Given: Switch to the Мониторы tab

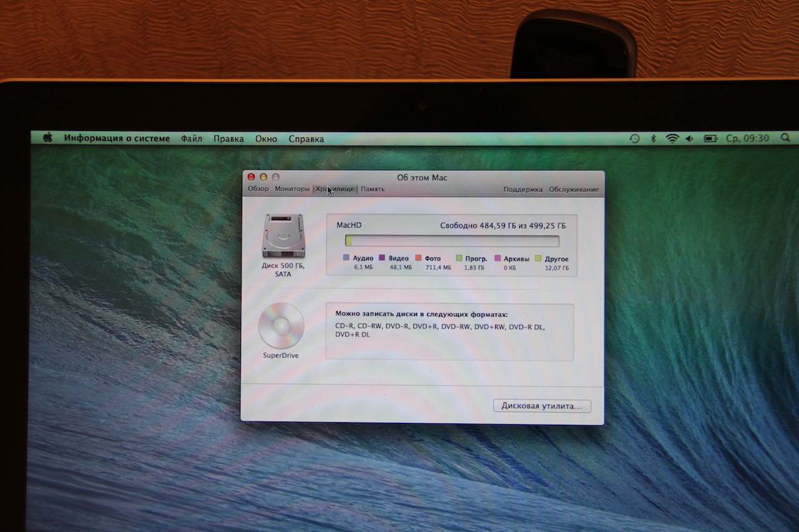Looking at the screenshot, I should 292,189.
